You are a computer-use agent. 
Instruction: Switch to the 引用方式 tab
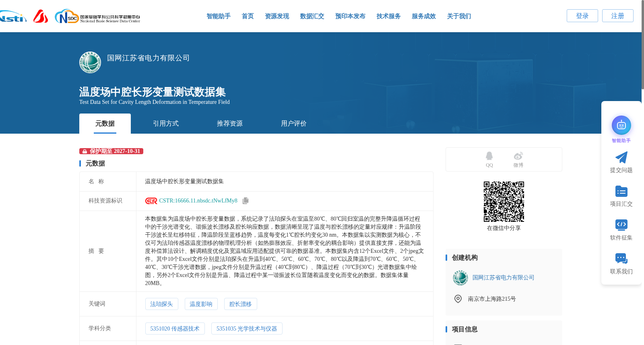tap(166, 124)
